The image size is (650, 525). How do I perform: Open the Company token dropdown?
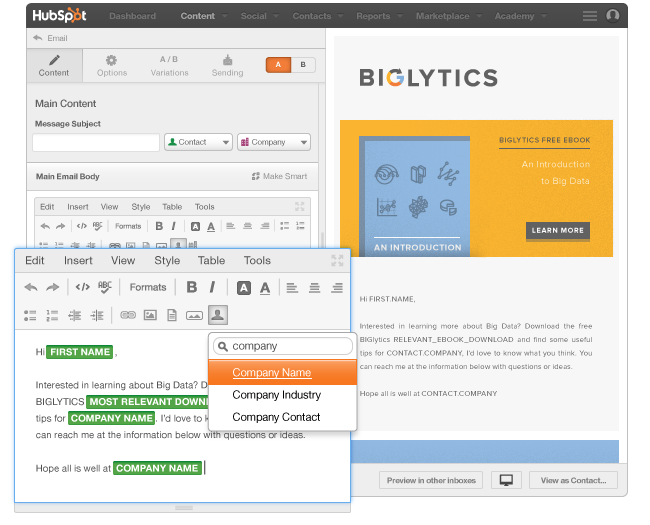point(273,142)
